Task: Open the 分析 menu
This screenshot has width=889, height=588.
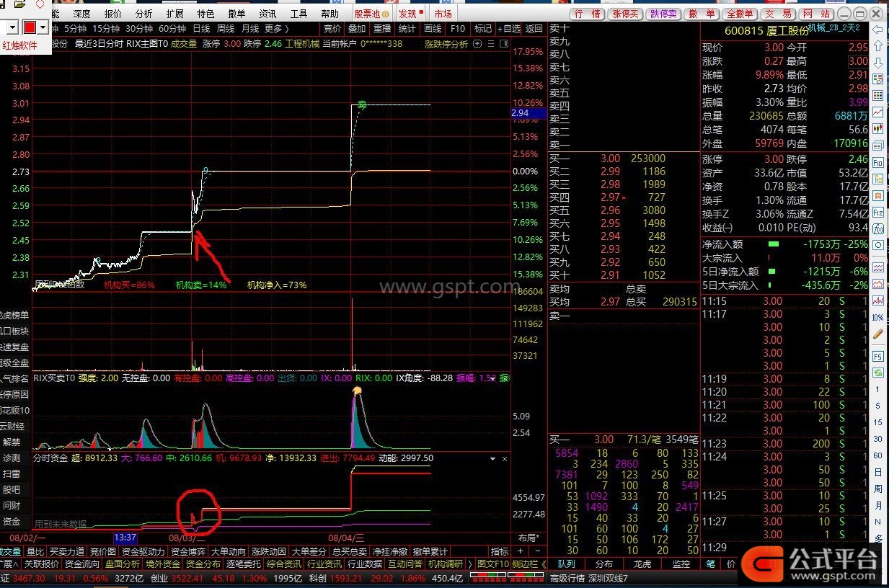Action: tap(144, 14)
